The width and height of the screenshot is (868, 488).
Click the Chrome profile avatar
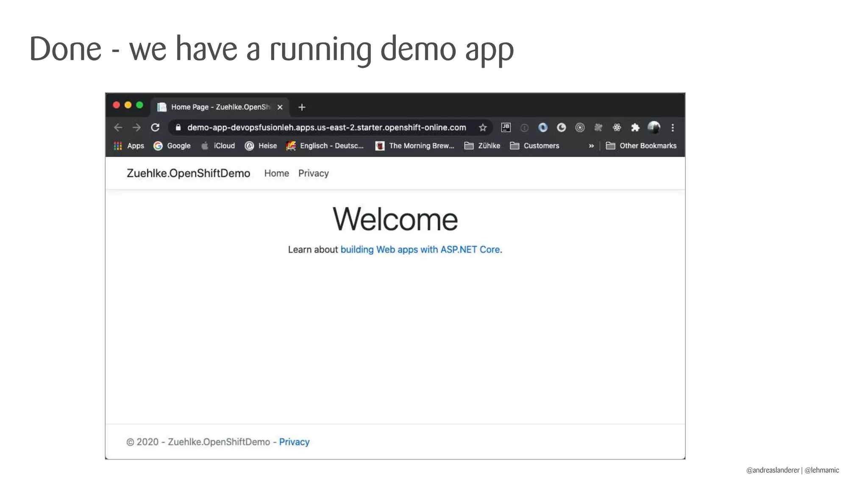point(654,127)
